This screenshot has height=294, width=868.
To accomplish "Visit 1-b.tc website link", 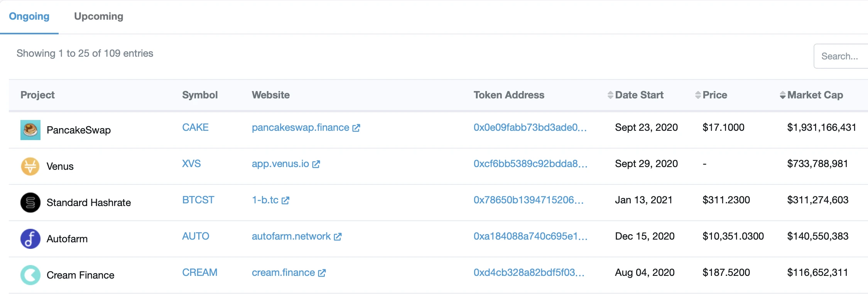I will pyautogui.click(x=265, y=200).
